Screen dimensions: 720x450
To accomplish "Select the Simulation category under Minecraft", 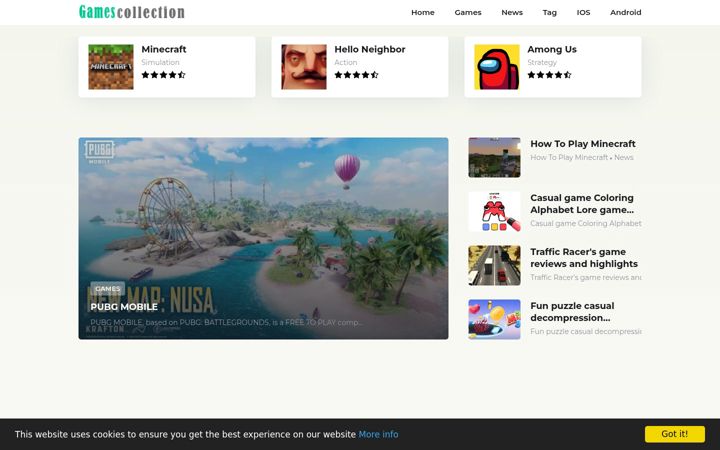I will tap(160, 62).
